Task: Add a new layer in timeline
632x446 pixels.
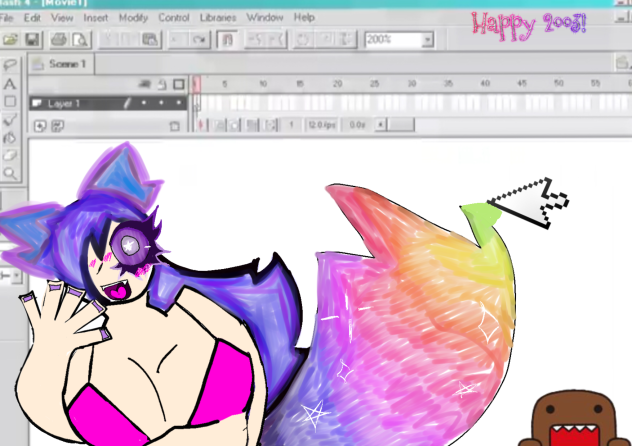Action: coord(40,126)
